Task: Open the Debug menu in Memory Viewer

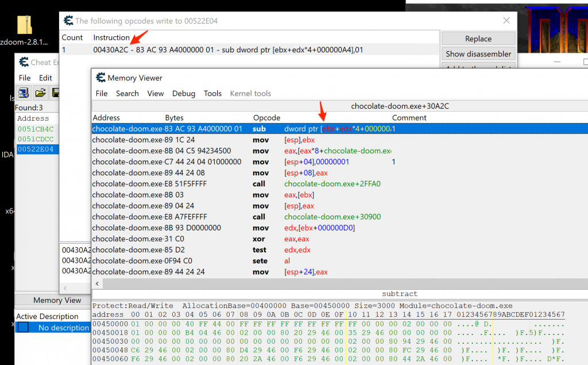Action: [x=184, y=93]
